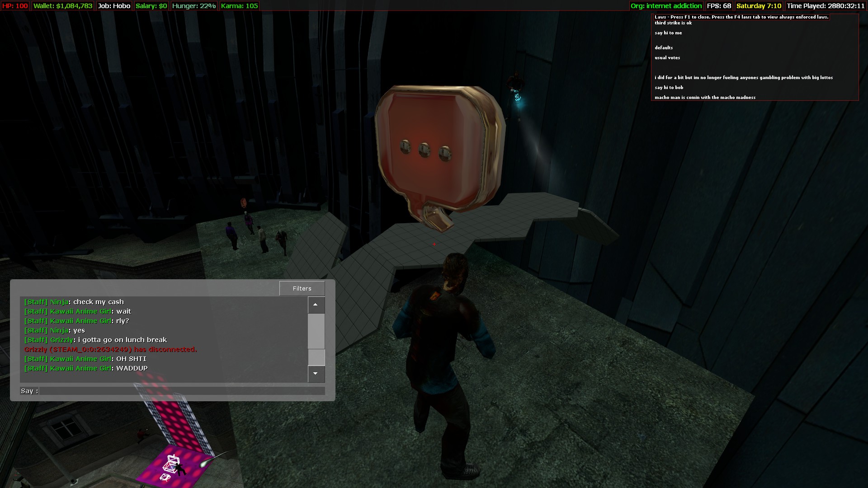The width and height of the screenshot is (868, 488).
Task: Click the HP: 100 status indicator
Action: (x=15, y=6)
